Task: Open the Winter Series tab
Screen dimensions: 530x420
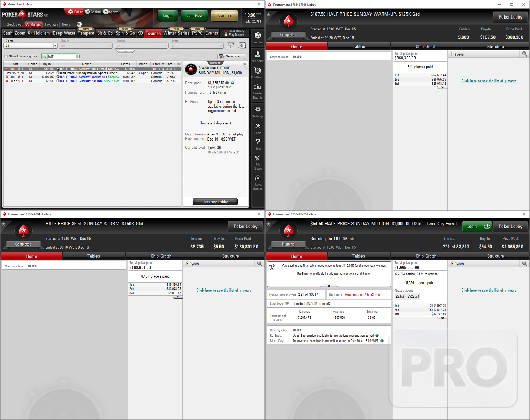Action: pos(176,33)
